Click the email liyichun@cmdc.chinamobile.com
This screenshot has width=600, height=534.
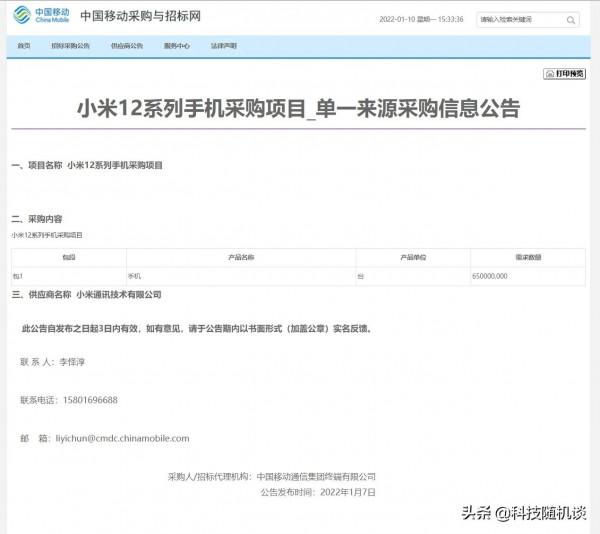point(122,438)
